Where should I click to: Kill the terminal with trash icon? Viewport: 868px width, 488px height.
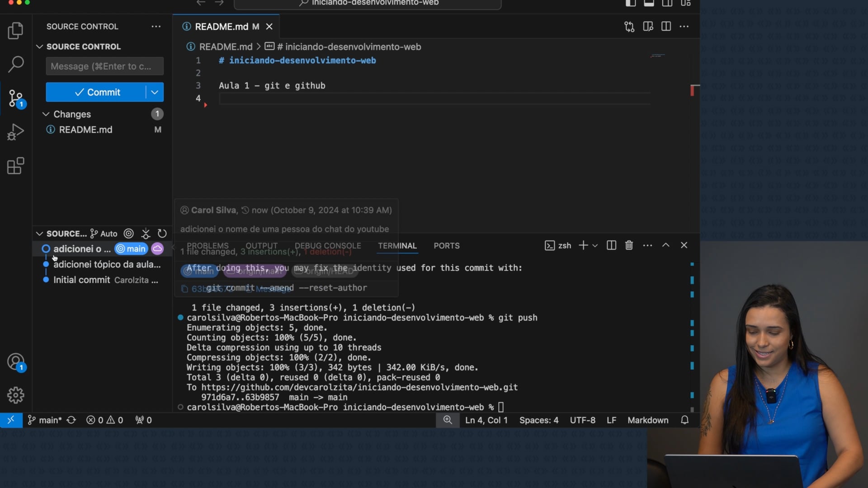click(629, 245)
